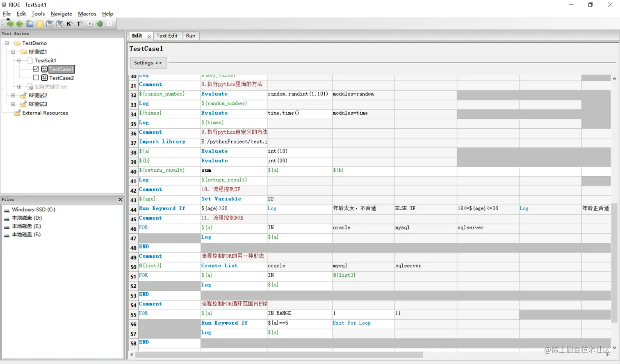
Task: Click the 'Create List' cell in row 50
Action: point(234,266)
